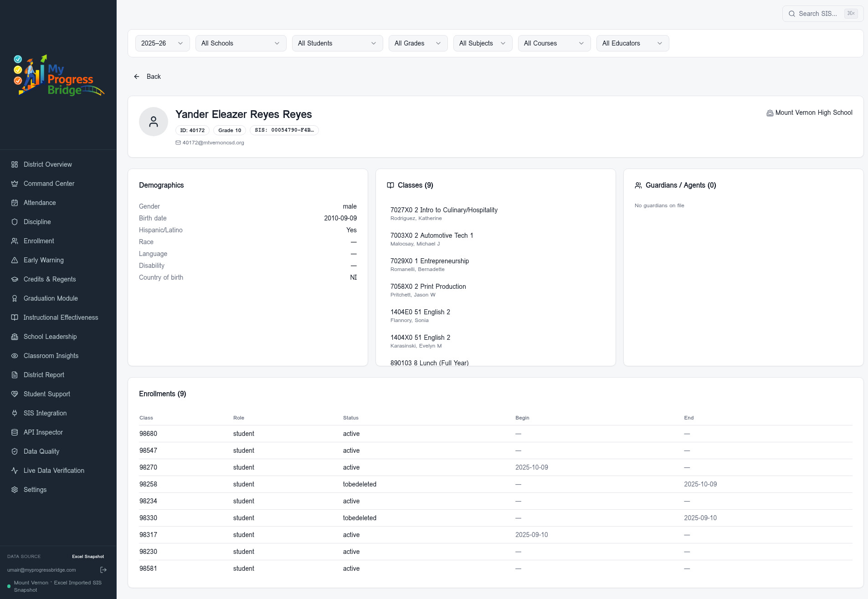The height and width of the screenshot is (599, 868).
Task: Click the student email 40172@mtvernoncsd.org
Action: 213,143
